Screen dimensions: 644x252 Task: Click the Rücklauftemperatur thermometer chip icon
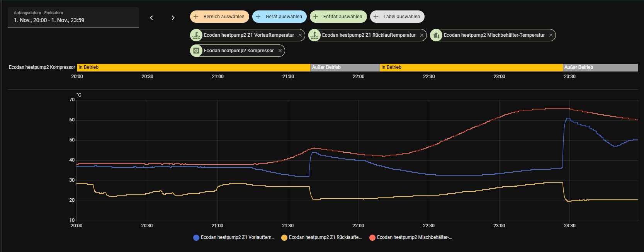(x=315, y=35)
